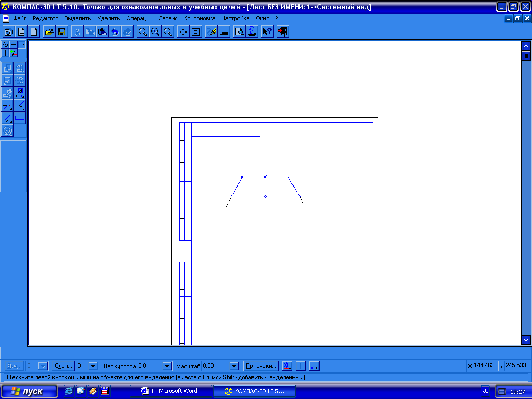Switch to the selection plus/minus panel icon
The height and width of the screenshot is (399, 532).
(x=13, y=53)
